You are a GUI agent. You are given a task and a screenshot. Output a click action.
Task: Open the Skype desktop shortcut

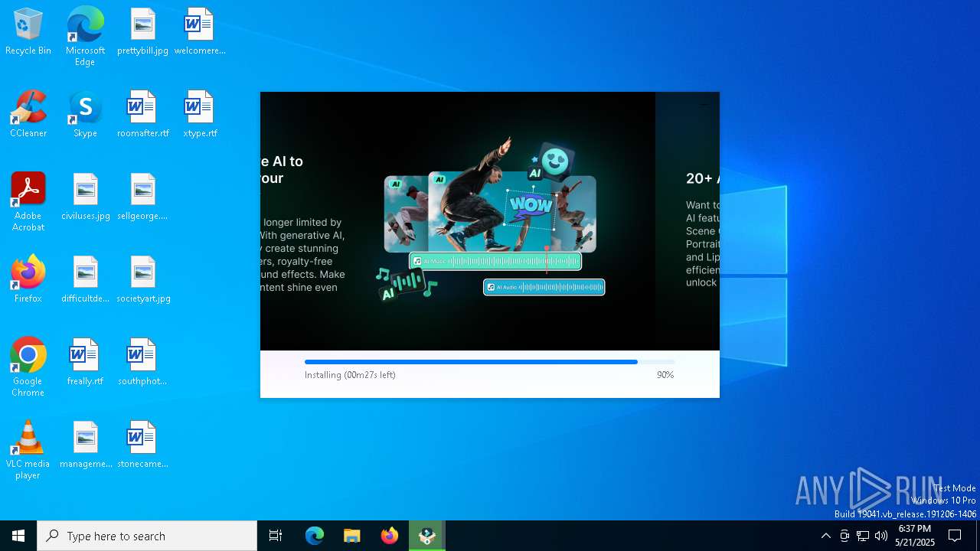(x=85, y=114)
